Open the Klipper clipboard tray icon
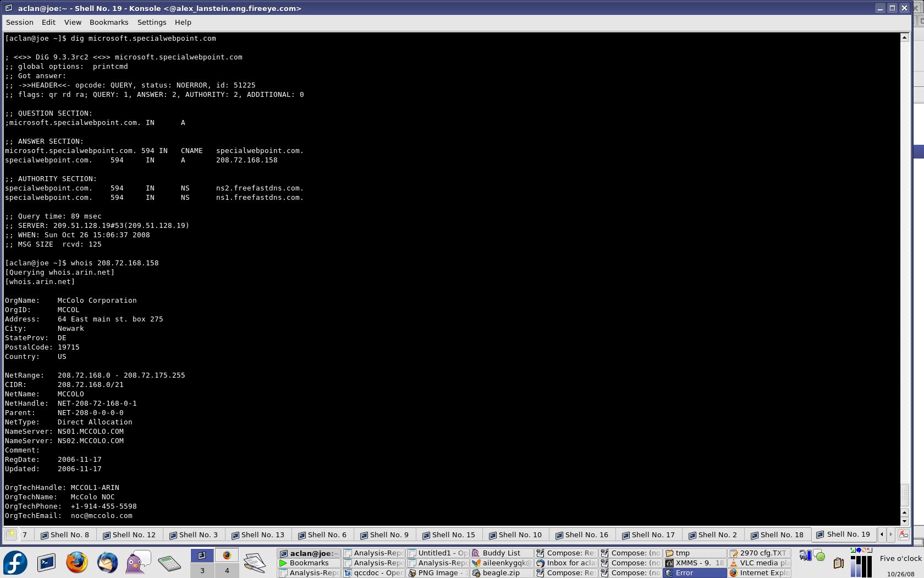The image size is (924, 578). point(838,563)
